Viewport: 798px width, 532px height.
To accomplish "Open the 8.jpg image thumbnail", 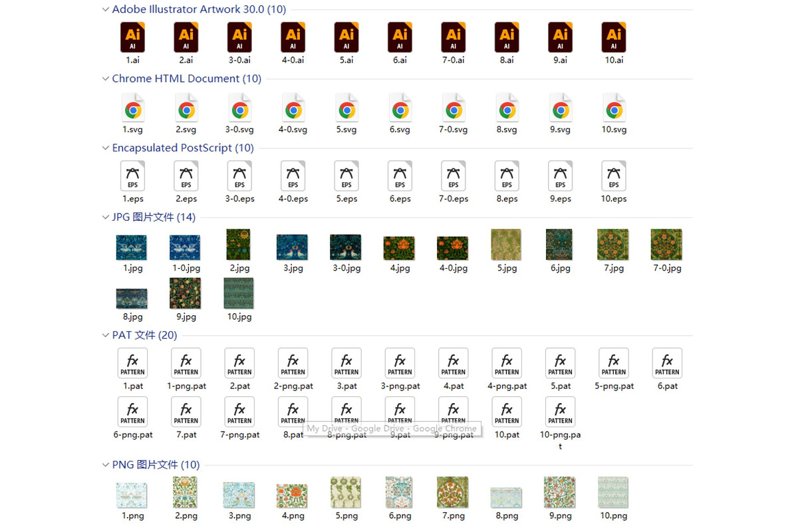I will [x=132, y=299].
